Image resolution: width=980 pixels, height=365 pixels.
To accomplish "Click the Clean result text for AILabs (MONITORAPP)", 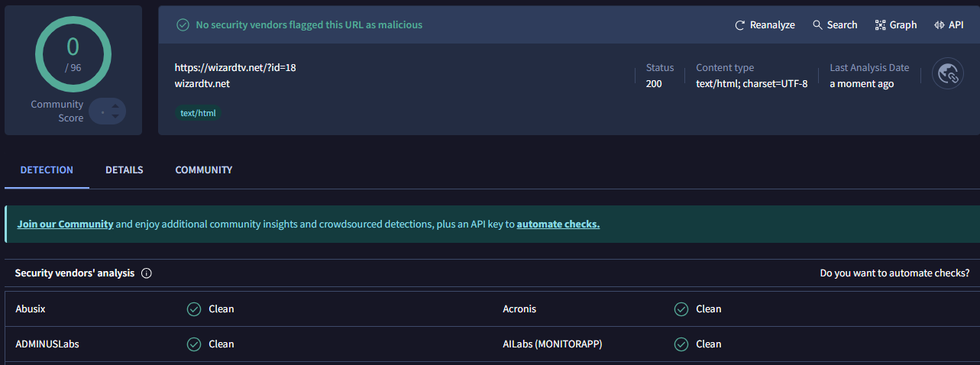I will (709, 344).
